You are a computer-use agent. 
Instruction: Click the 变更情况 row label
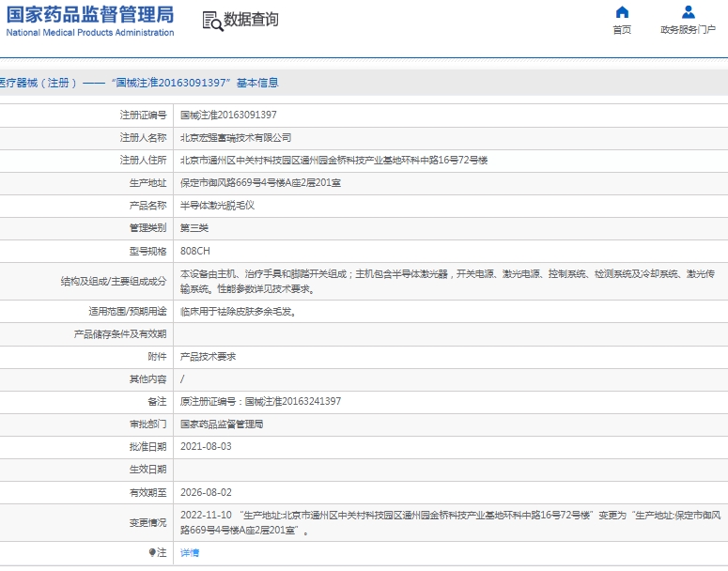pos(147,523)
